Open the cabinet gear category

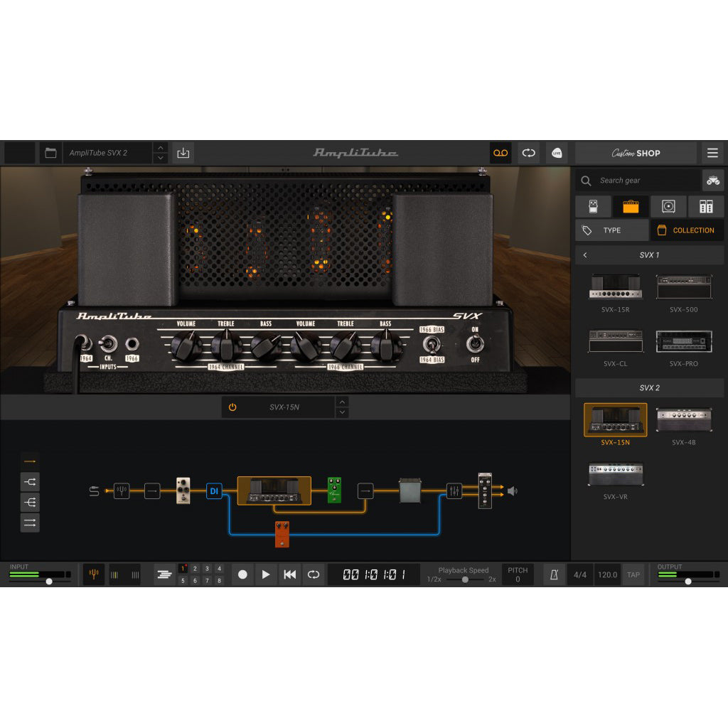[668, 206]
